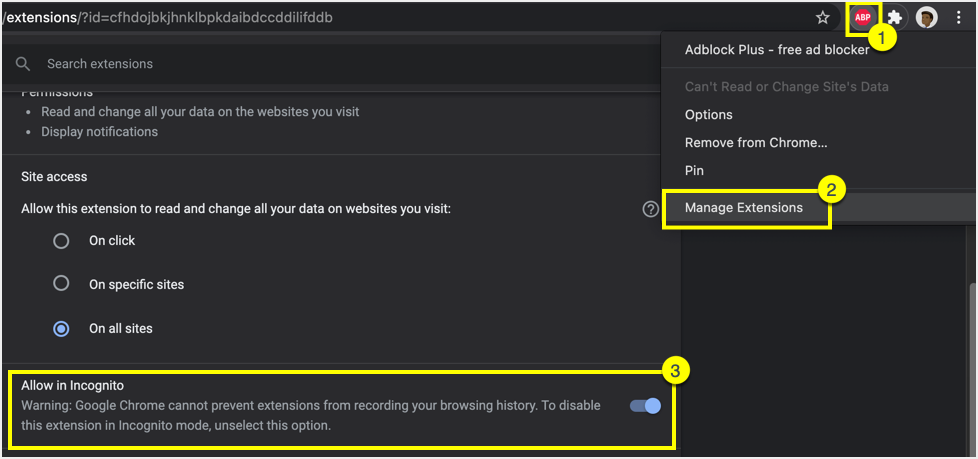Click the Adblock Plus extension icon
978x459 pixels.
[x=862, y=17]
